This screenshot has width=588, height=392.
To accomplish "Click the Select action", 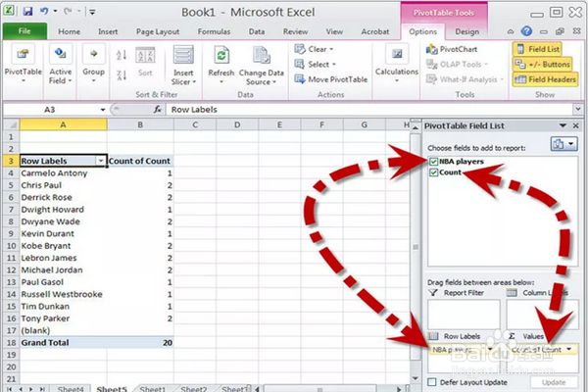I will [x=316, y=65].
